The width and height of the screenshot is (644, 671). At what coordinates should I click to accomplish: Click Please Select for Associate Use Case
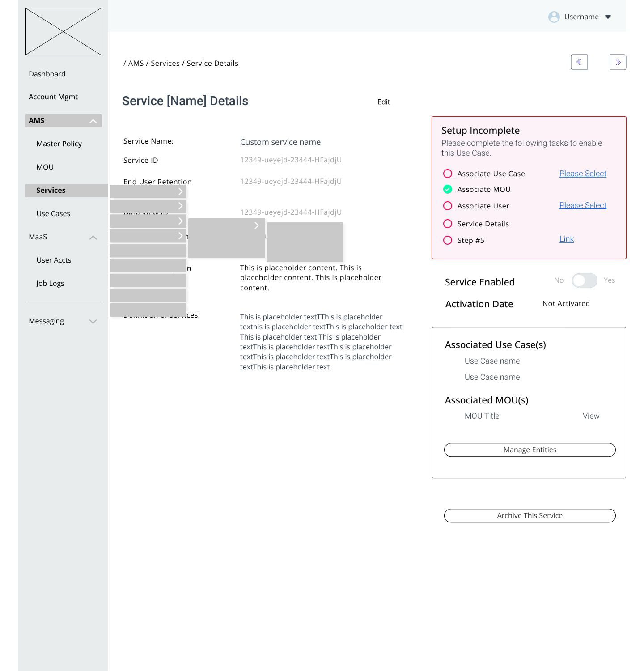click(x=582, y=174)
